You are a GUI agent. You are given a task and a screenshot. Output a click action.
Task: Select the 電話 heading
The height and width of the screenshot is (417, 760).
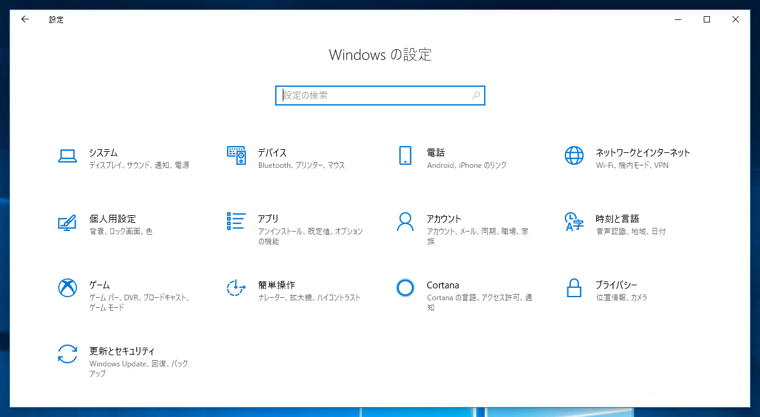435,153
